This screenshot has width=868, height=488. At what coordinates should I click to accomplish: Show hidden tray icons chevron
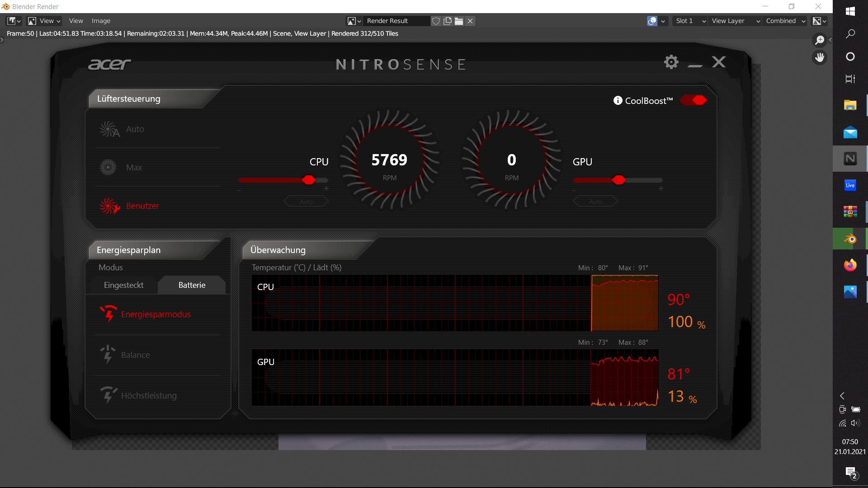click(x=842, y=396)
